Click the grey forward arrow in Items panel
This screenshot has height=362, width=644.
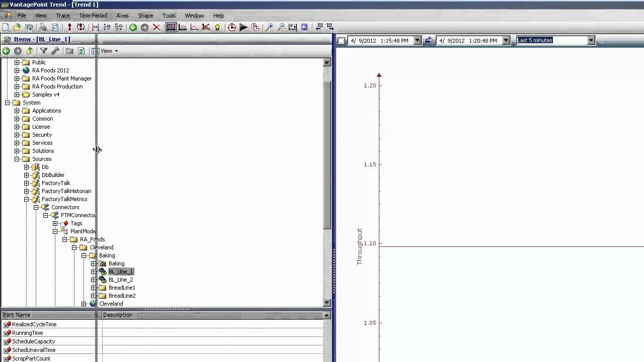tap(18, 51)
